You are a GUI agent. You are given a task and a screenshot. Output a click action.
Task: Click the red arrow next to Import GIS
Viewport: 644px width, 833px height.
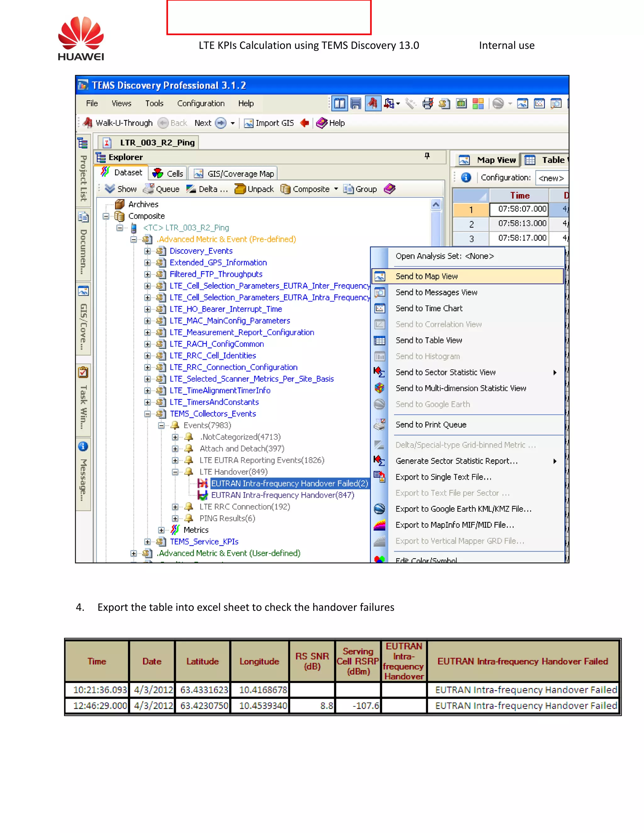coord(304,123)
